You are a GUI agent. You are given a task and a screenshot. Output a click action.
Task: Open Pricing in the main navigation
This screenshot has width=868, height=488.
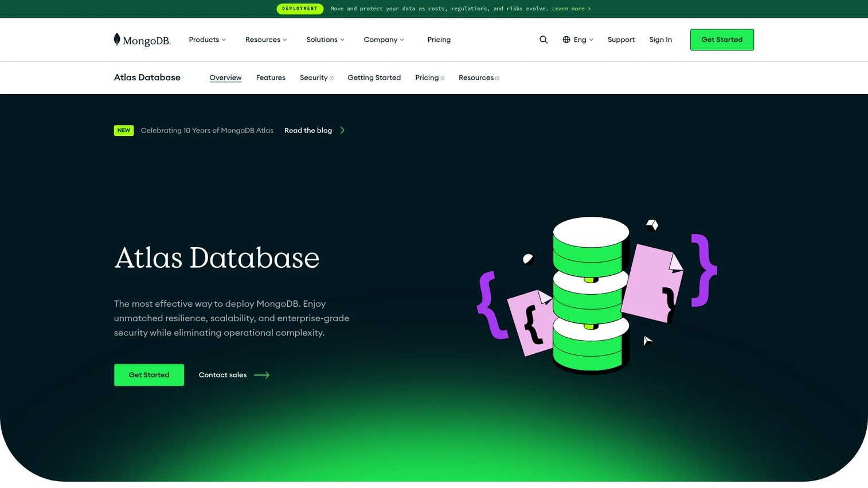click(x=439, y=40)
